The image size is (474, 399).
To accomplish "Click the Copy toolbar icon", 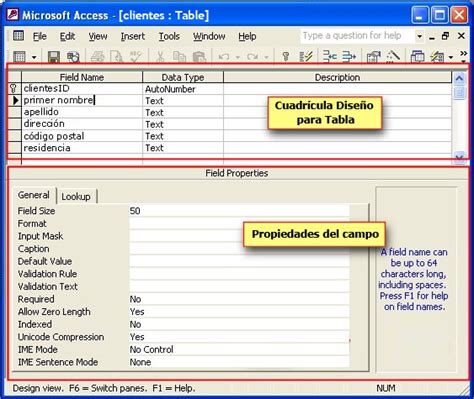I will pos(180,57).
